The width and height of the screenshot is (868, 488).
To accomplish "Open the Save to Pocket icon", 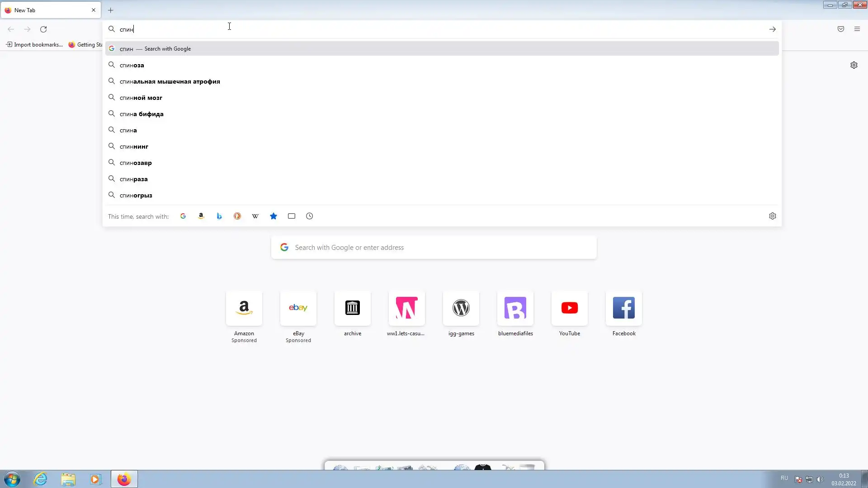I will click(841, 29).
